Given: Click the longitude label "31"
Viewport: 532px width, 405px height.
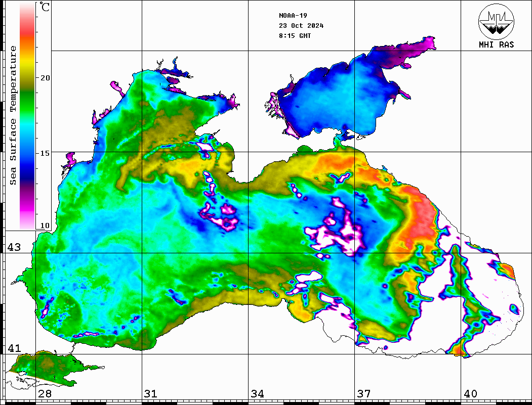Looking at the screenshot, I should pos(151,394).
